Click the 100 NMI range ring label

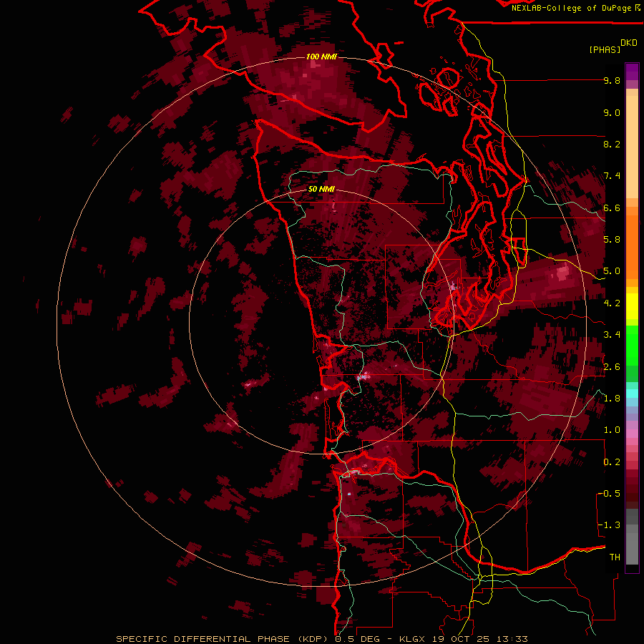click(x=321, y=57)
